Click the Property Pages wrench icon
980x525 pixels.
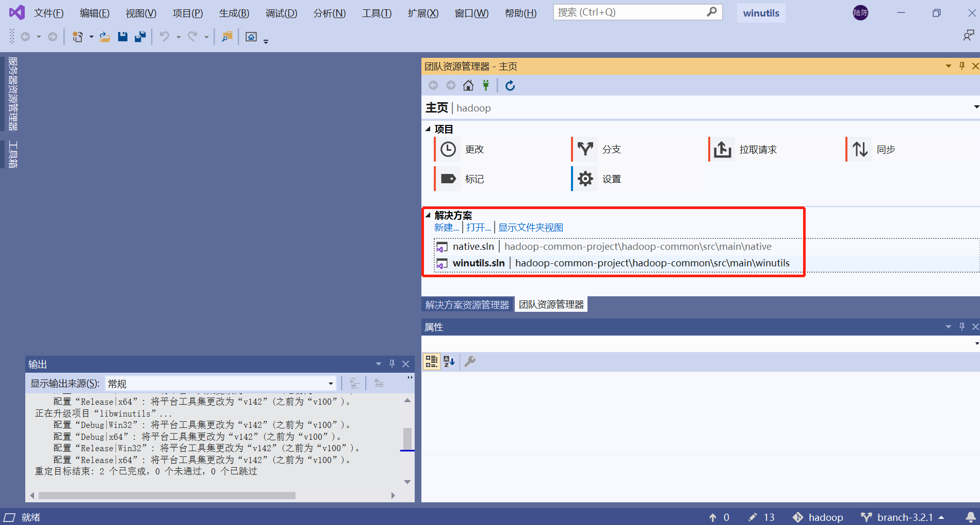[x=470, y=361]
